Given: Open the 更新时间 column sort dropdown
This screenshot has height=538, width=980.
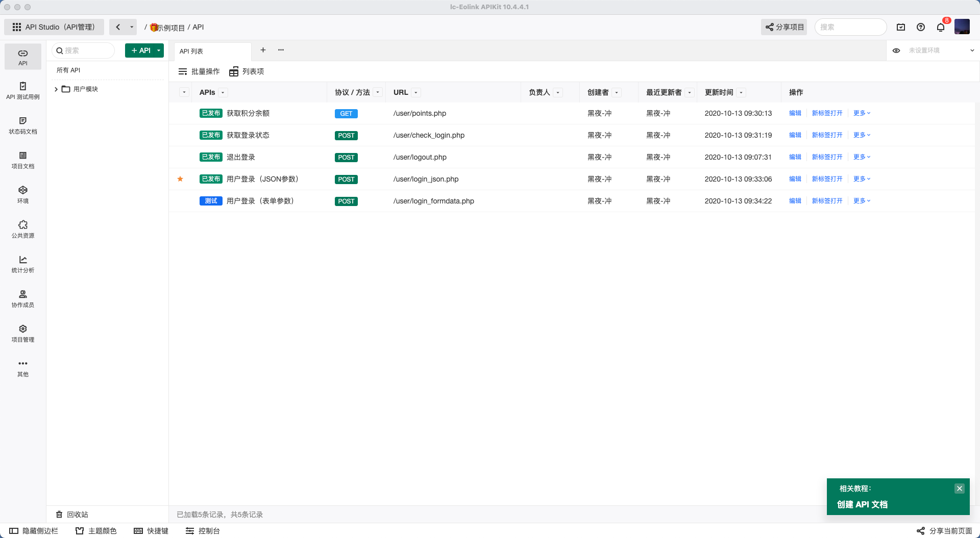Looking at the screenshot, I should pos(741,92).
